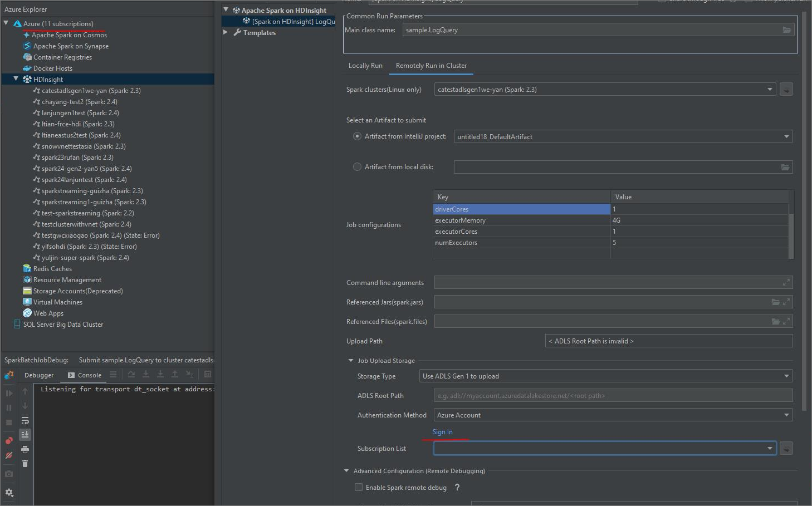Viewport: 812px width, 506px height.
Task: Click the Sign In link
Action: pos(443,432)
